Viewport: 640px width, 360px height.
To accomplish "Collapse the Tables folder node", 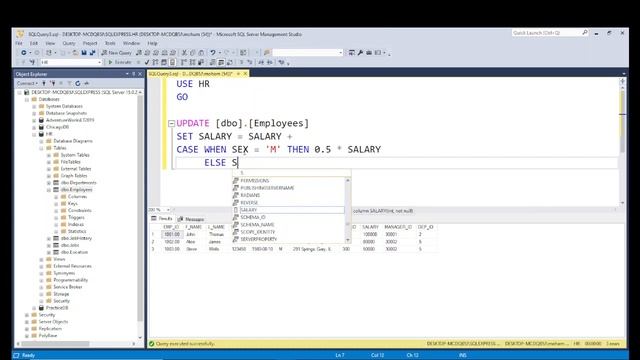I will pyautogui.click(x=42, y=148).
